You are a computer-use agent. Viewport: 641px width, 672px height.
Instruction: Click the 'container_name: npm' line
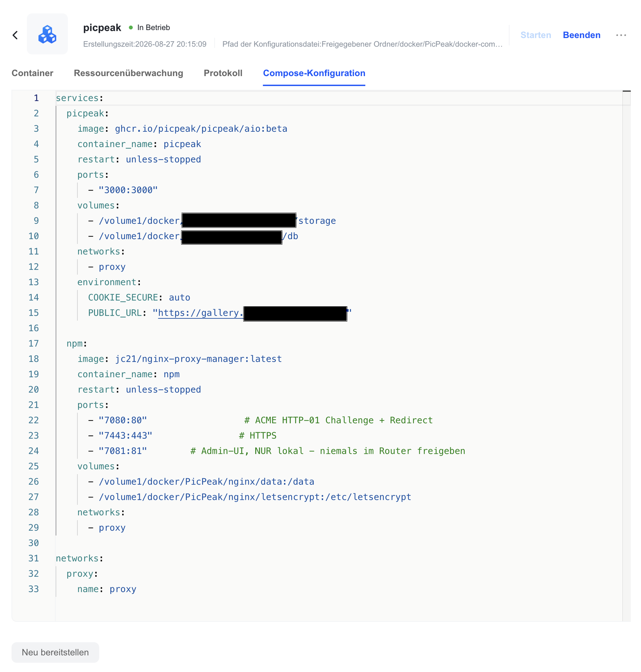pyautogui.click(x=128, y=374)
